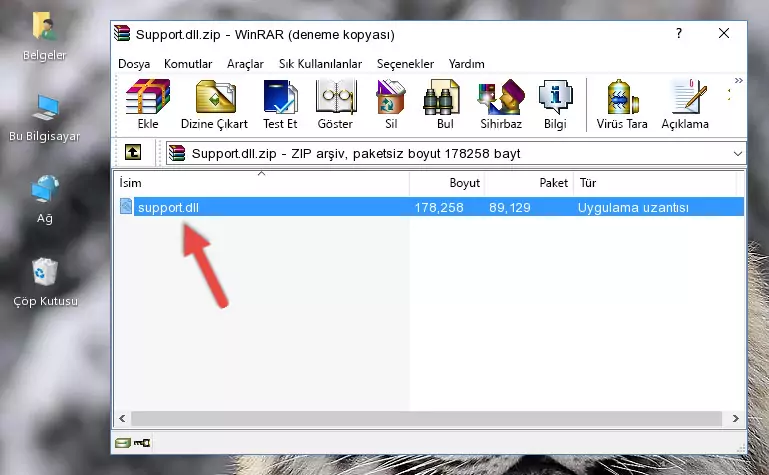Open the Dosya menu
769x475 pixels.
click(x=134, y=64)
